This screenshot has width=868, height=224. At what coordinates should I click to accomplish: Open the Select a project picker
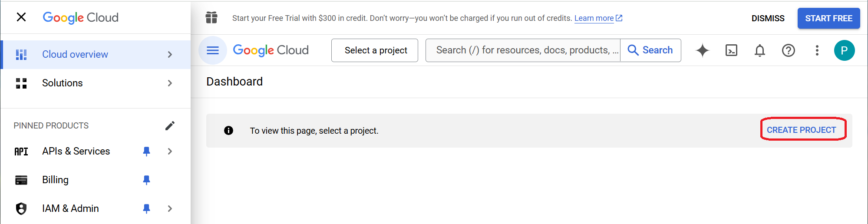pyautogui.click(x=375, y=50)
